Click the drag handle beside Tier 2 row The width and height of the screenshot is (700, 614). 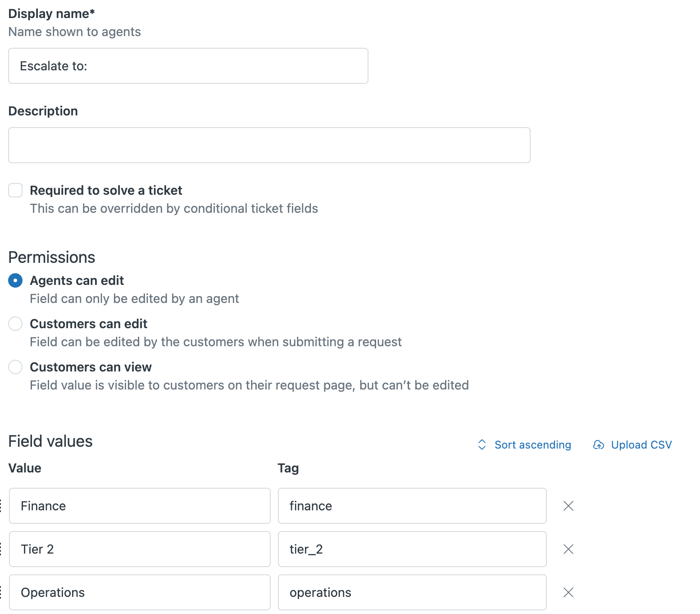[1, 549]
